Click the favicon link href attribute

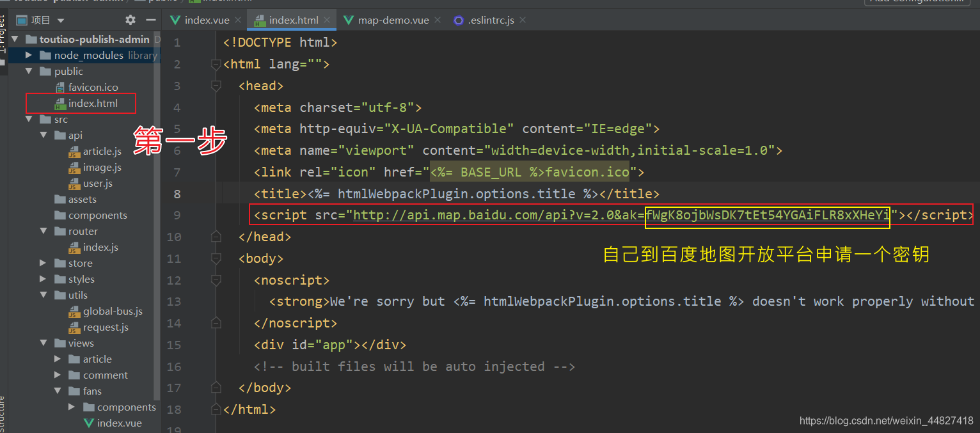point(510,172)
